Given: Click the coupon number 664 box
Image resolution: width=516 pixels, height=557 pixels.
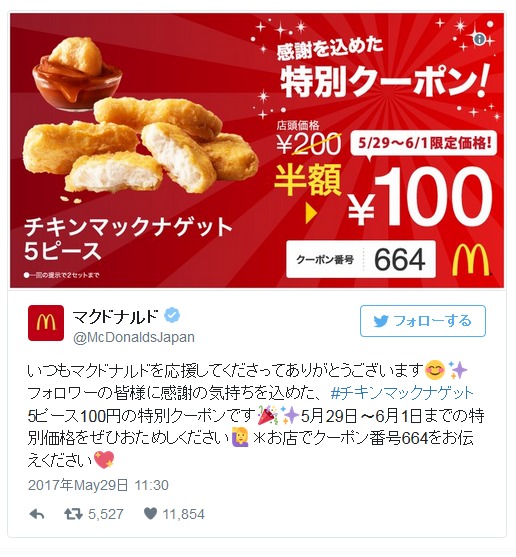Looking at the screenshot, I should coord(361,259).
